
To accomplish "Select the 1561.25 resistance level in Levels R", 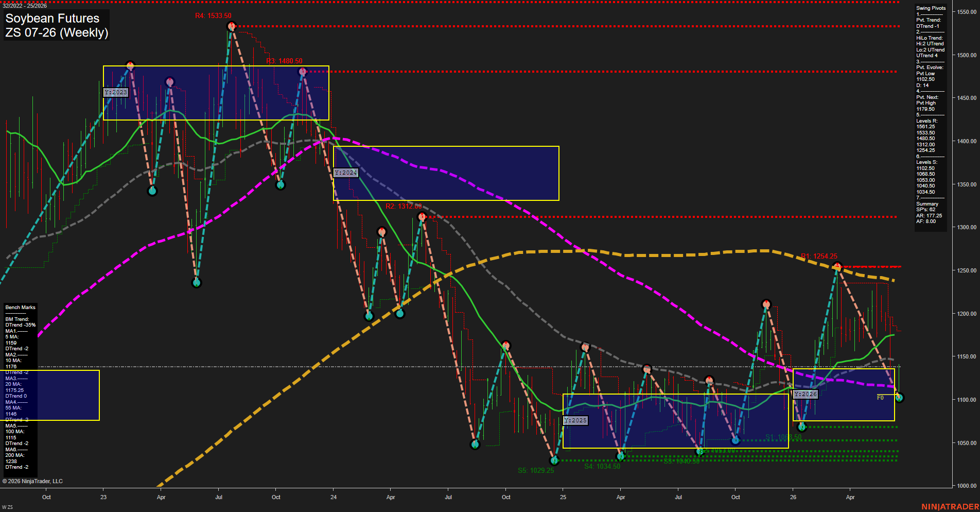I will [x=925, y=127].
